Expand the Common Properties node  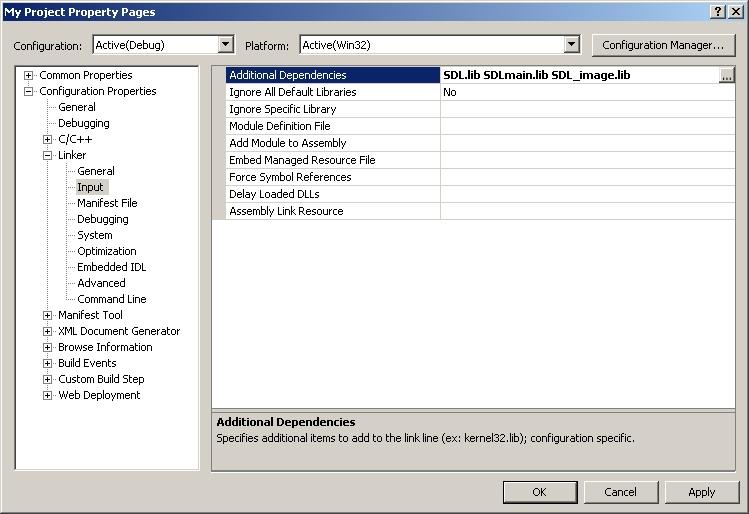click(29, 75)
